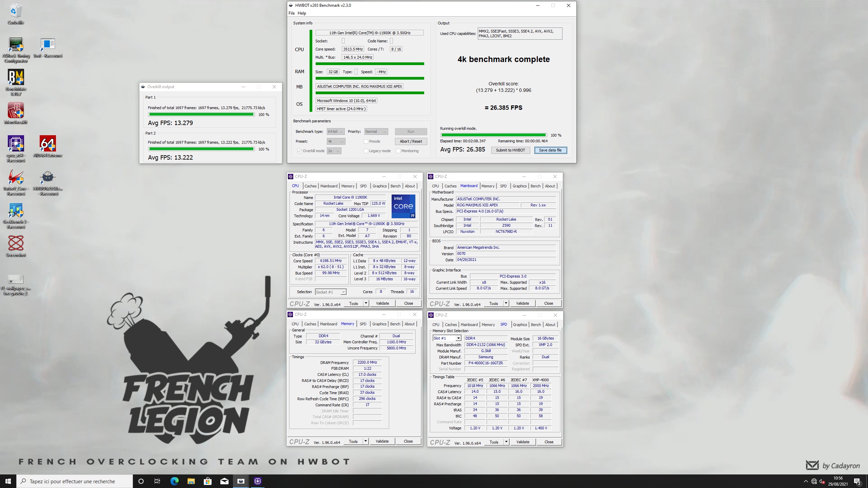868x488 pixels.
Task: Open File menu in HWBOT x265
Action: point(292,13)
